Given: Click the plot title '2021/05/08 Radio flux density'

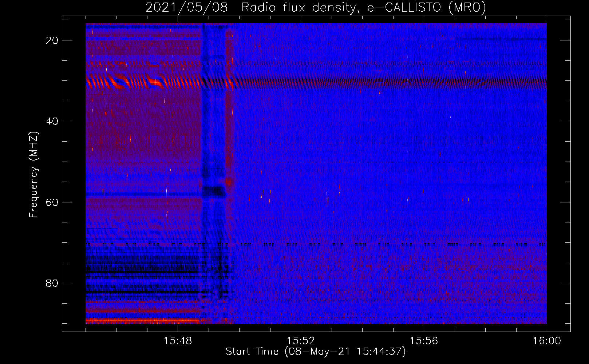Looking at the screenshot, I should pos(316,8).
